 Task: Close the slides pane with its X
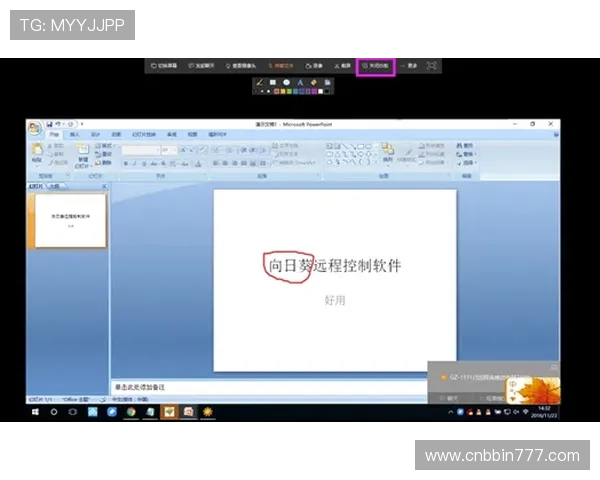[x=104, y=186]
